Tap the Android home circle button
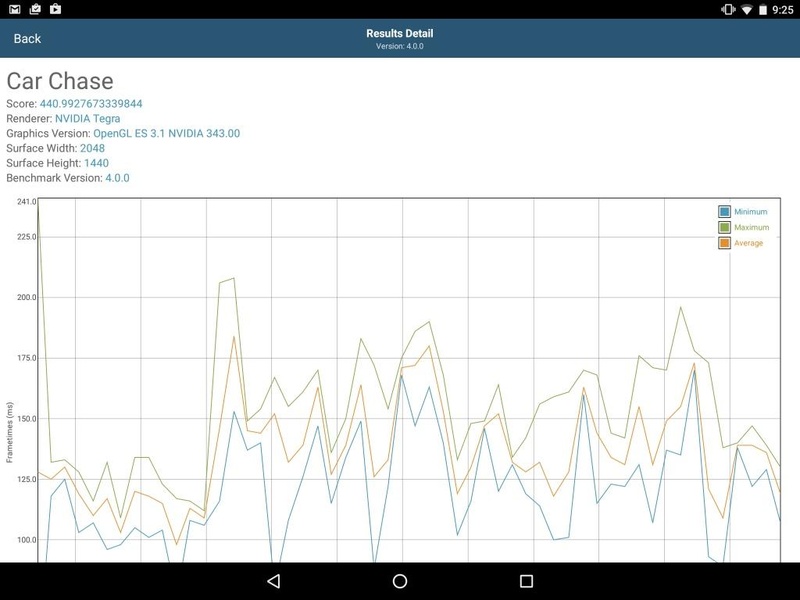Screen dimensions: 800x600 (400, 581)
